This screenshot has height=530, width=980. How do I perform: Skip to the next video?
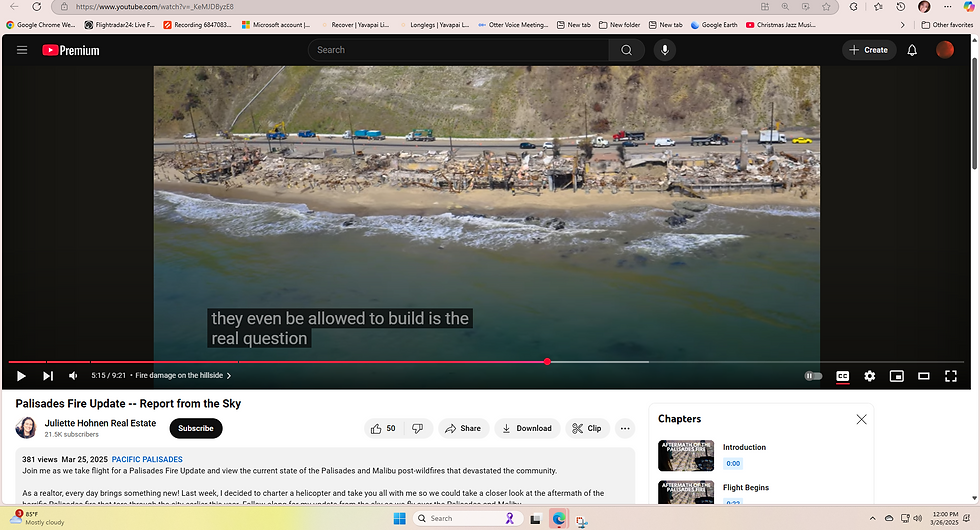pos(48,376)
